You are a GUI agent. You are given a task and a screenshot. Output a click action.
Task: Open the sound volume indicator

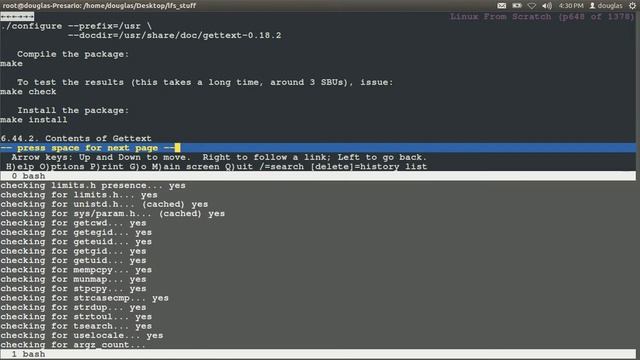tap(547, 6)
